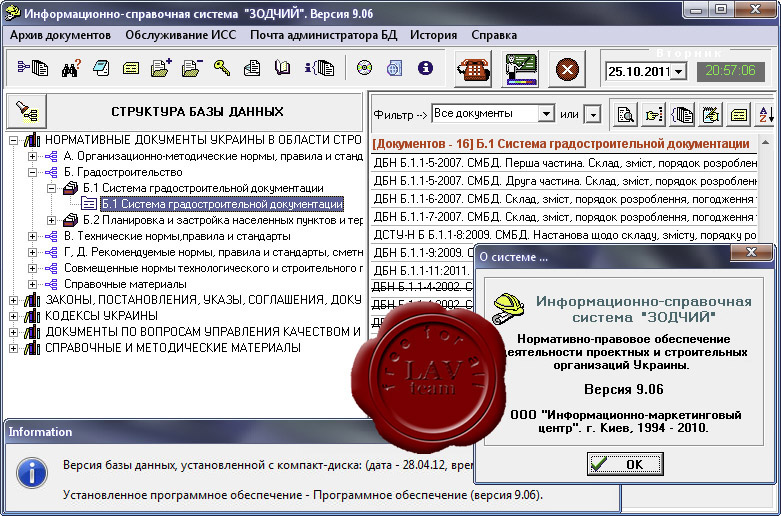Click the magnifier-over-document icon in list toolbar
Viewport: 781px width, 516px height.
tap(626, 115)
